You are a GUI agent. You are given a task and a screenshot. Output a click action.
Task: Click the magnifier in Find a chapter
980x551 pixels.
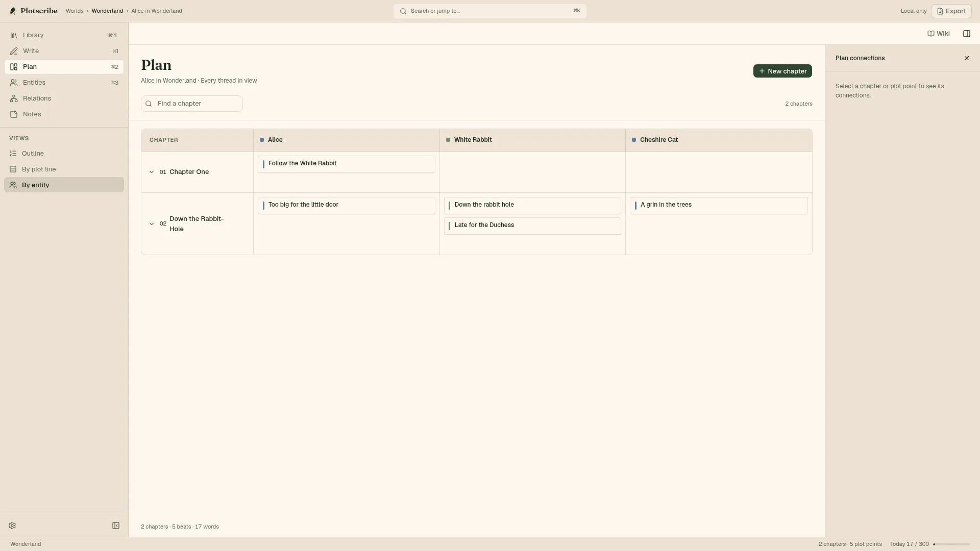149,104
